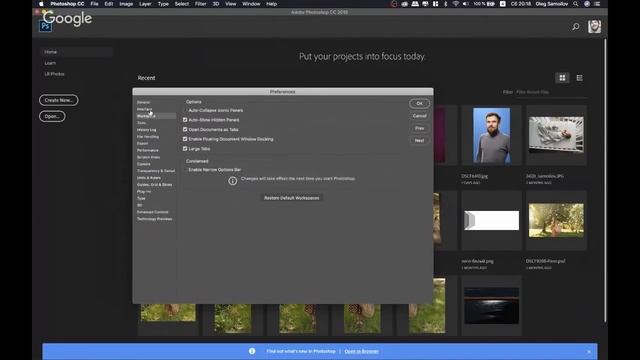The height and width of the screenshot is (360, 640).
Task: Switch recent files to list view
Action: (579, 78)
